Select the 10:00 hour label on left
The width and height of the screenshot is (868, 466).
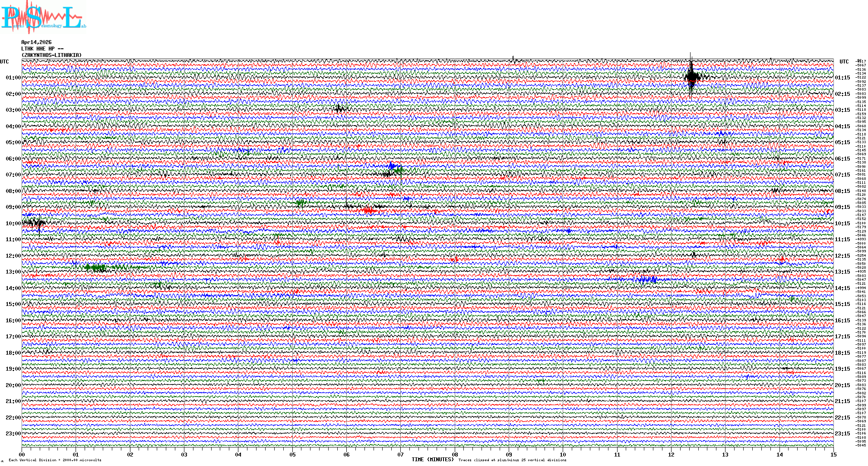coord(13,224)
